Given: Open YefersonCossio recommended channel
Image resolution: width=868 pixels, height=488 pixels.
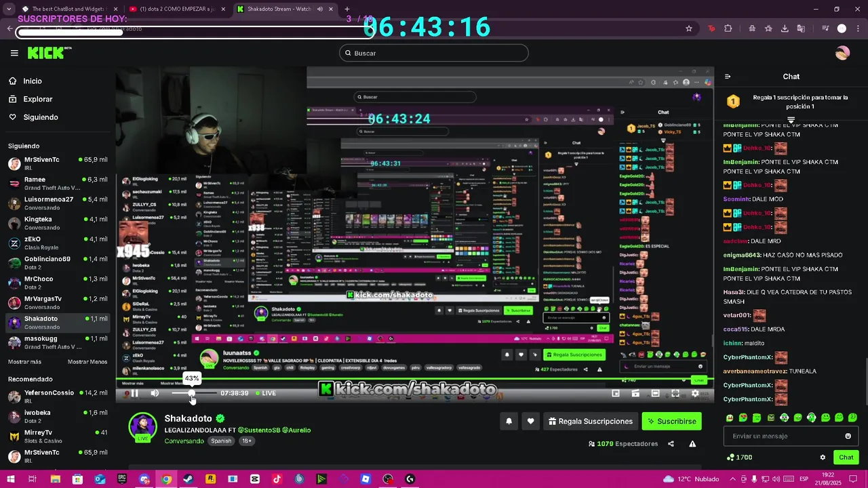Looking at the screenshot, I should pos(58,396).
